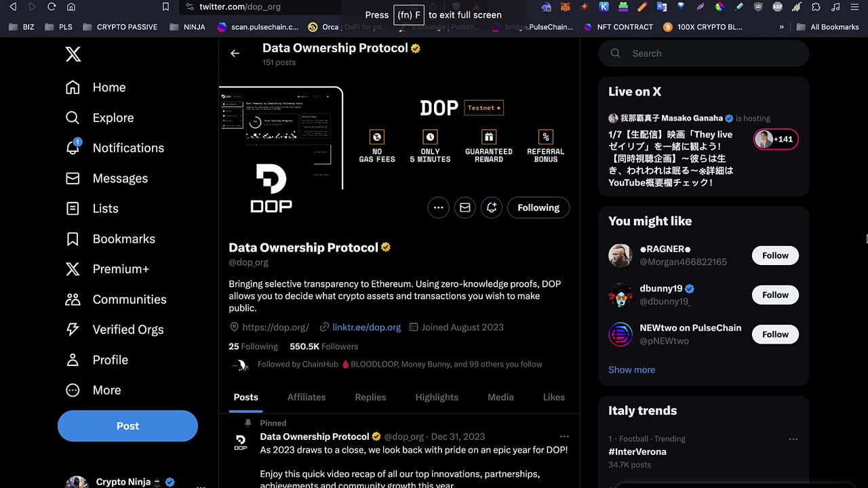Image resolution: width=868 pixels, height=488 pixels.
Task: Reload the page with refresh icon
Action: [x=52, y=7]
